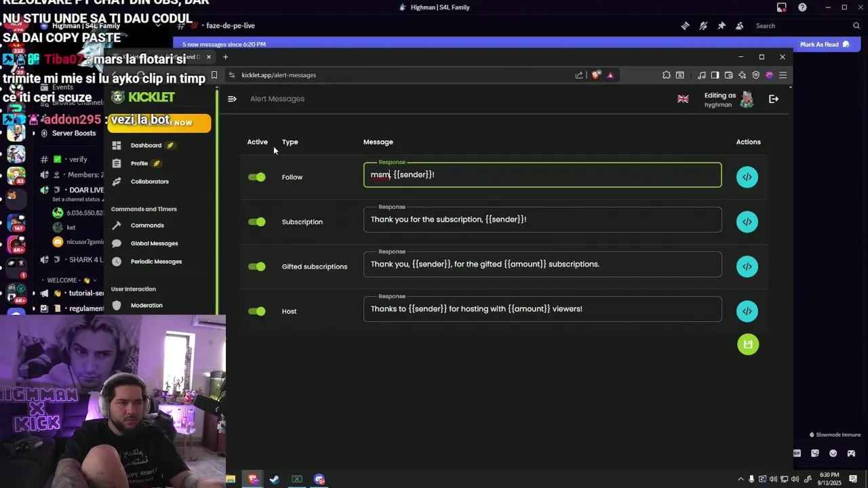Toggle the browser sidebar panel icon

pyautogui.click(x=715, y=75)
